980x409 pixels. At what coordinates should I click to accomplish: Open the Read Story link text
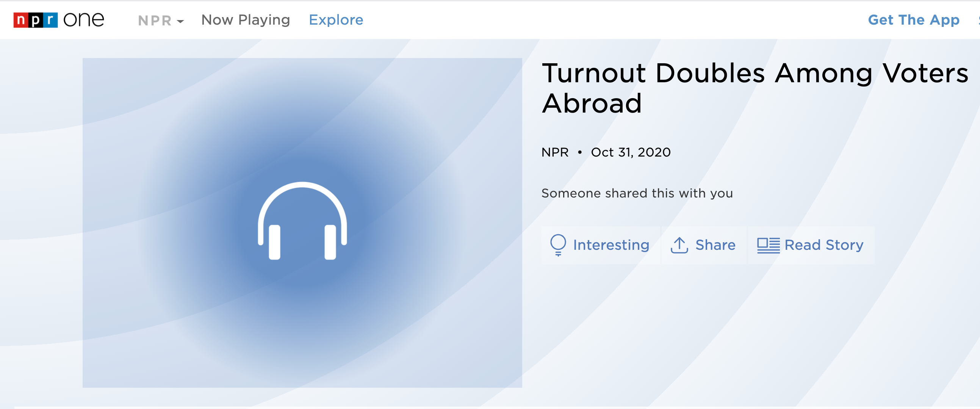[823, 244]
